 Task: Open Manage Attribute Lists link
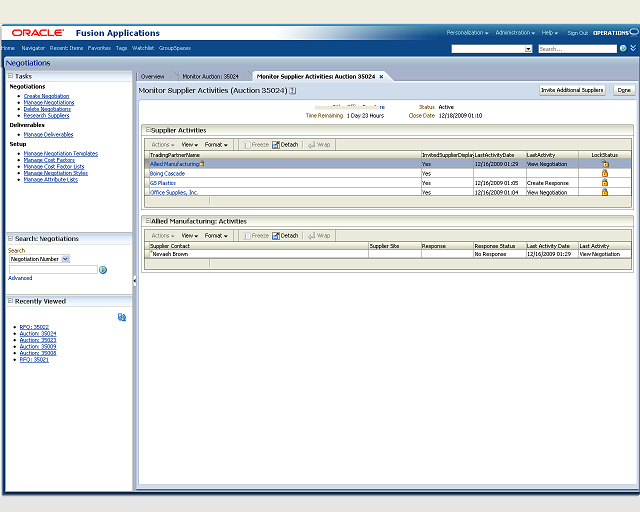(x=51, y=180)
